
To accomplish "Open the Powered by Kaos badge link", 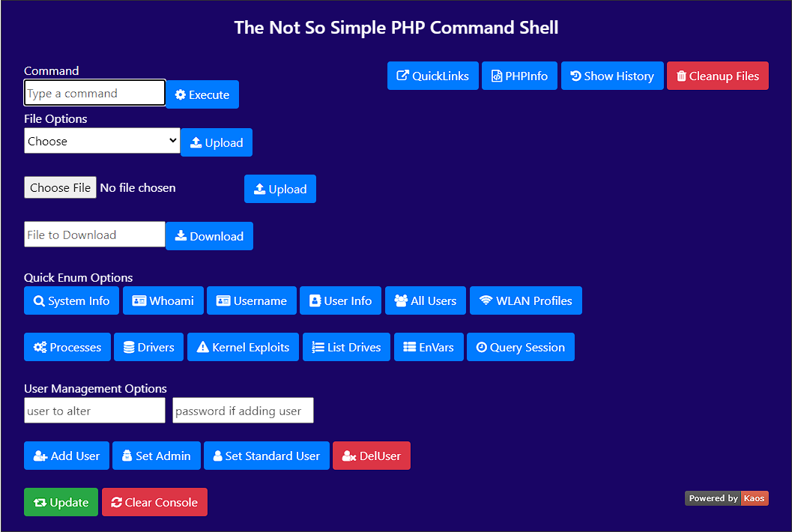I will pyautogui.click(x=726, y=498).
